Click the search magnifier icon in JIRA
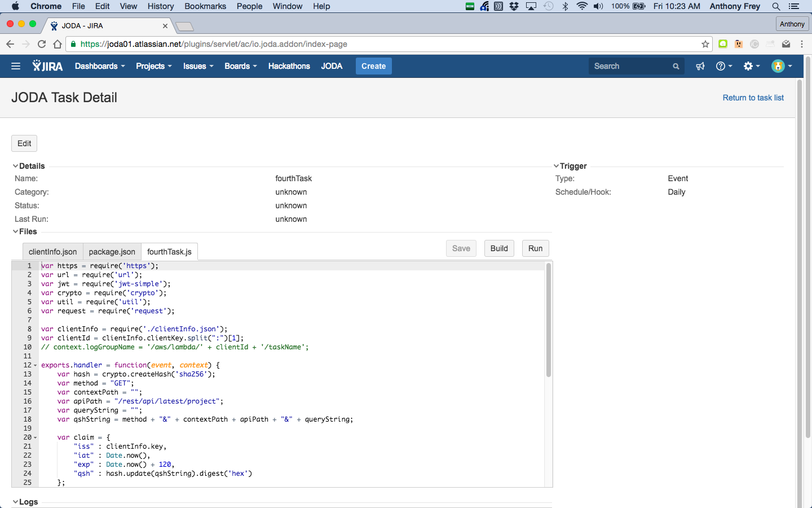Image resolution: width=812 pixels, height=508 pixels. [x=676, y=66]
